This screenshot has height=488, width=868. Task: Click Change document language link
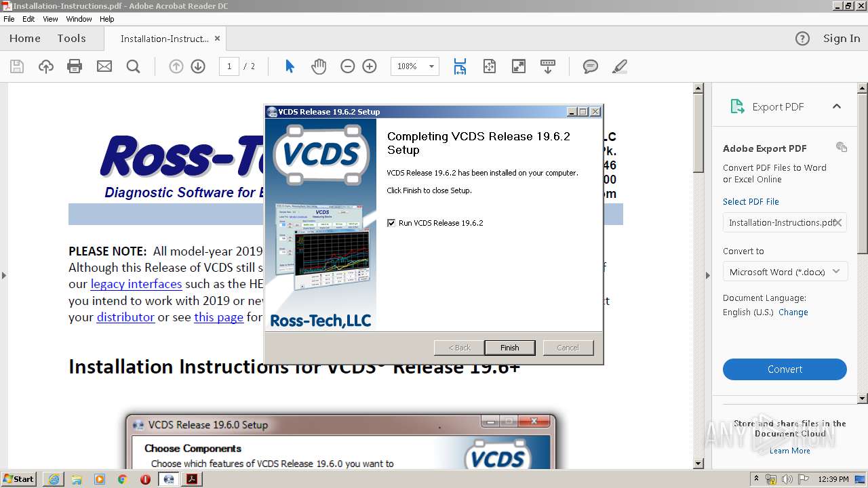793,312
